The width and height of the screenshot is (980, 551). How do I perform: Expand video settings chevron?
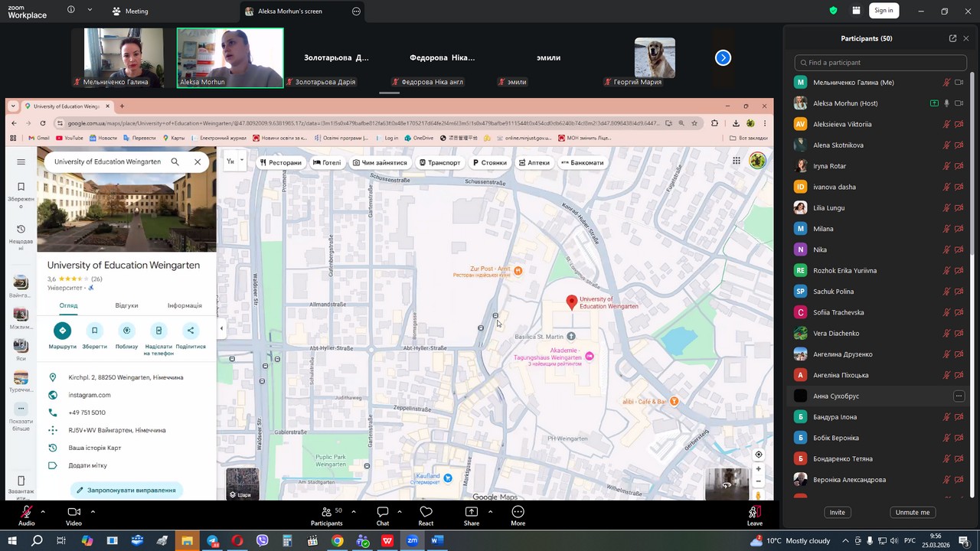[x=93, y=511]
